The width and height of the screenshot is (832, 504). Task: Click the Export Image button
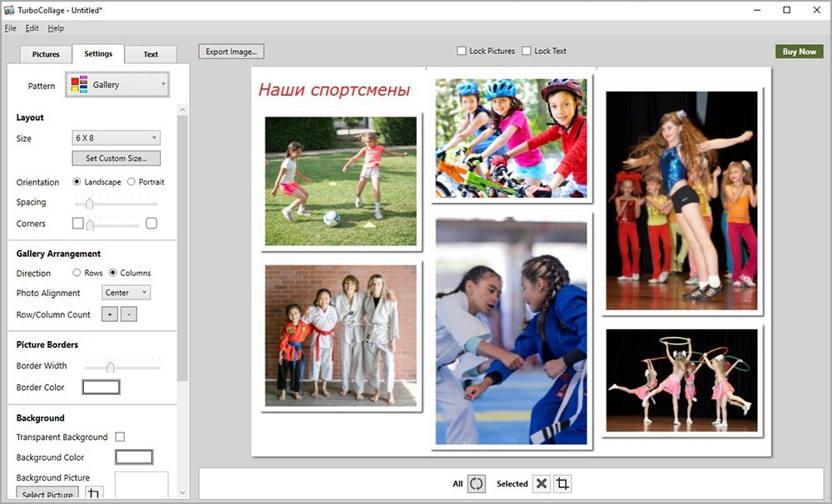[231, 52]
